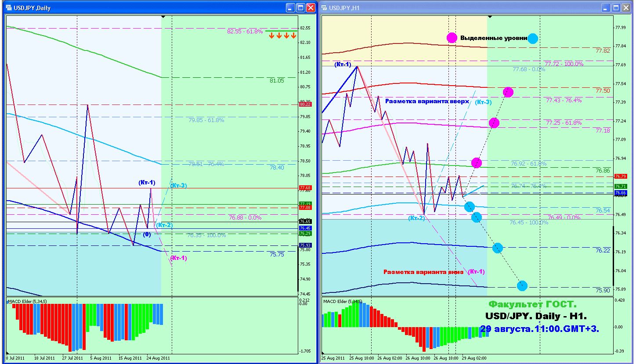
Task: Click the '79.85 - 61.8%' Fibonacci label
Action: click(206, 120)
